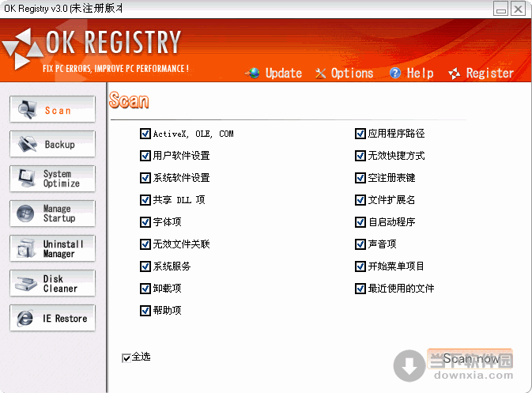Close the OK Registry window
The image size is (532, 393).
point(519,9)
